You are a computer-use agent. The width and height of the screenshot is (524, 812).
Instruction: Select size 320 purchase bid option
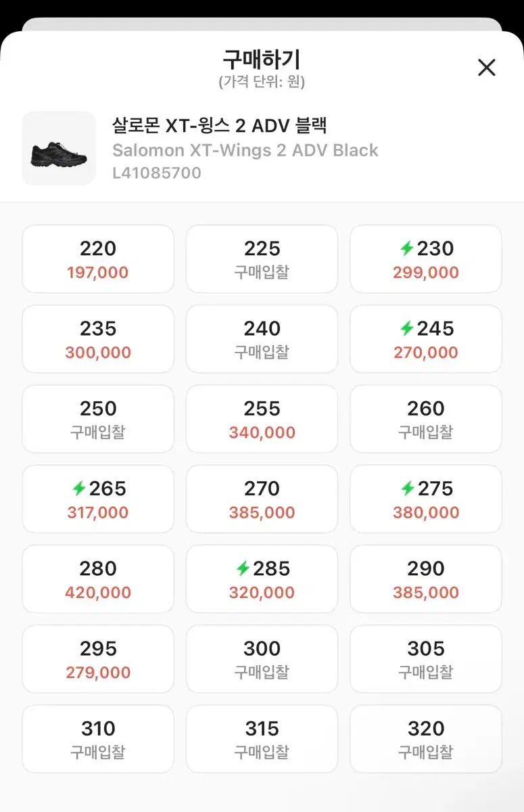[x=425, y=739]
